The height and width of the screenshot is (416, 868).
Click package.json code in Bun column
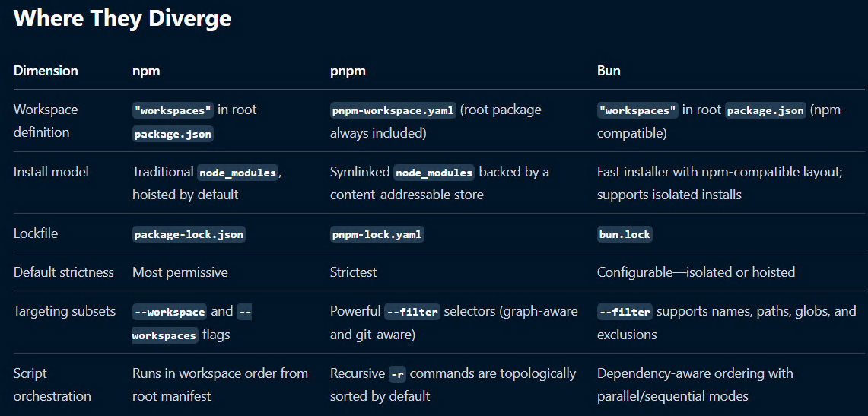(765, 110)
